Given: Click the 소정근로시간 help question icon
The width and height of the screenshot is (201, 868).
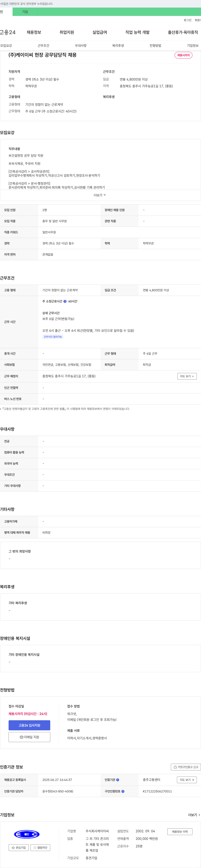Looking at the screenshot, I should point(65,301).
